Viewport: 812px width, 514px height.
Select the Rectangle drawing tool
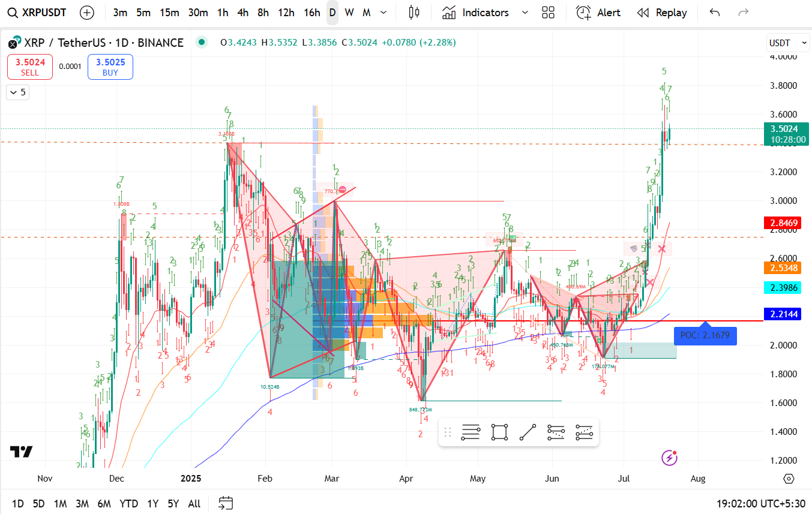(499, 432)
